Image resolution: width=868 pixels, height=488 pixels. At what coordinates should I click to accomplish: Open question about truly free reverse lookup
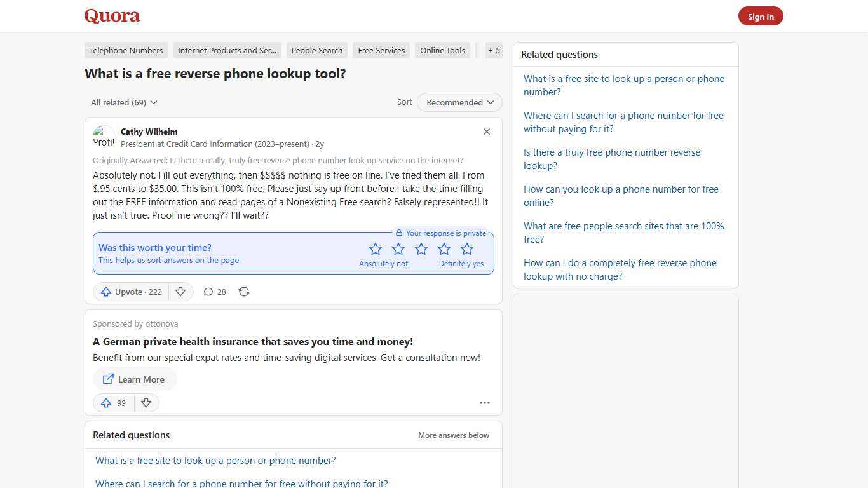pyautogui.click(x=611, y=159)
